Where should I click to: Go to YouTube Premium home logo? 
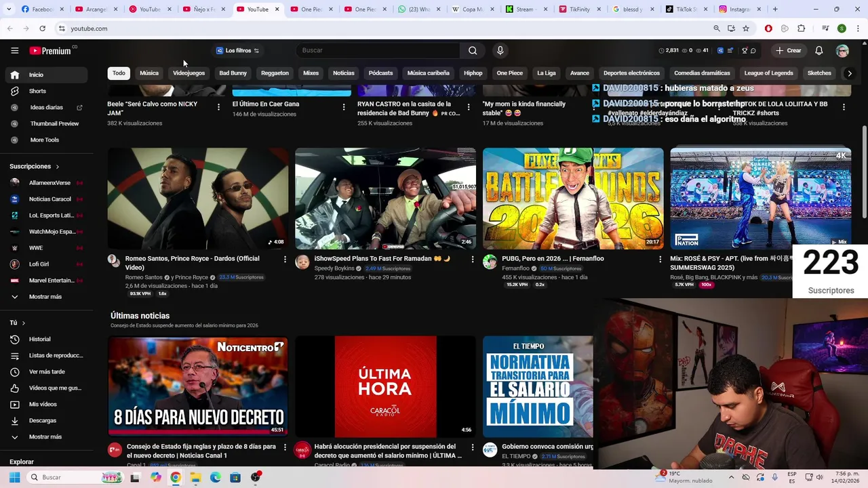click(x=51, y=51)
